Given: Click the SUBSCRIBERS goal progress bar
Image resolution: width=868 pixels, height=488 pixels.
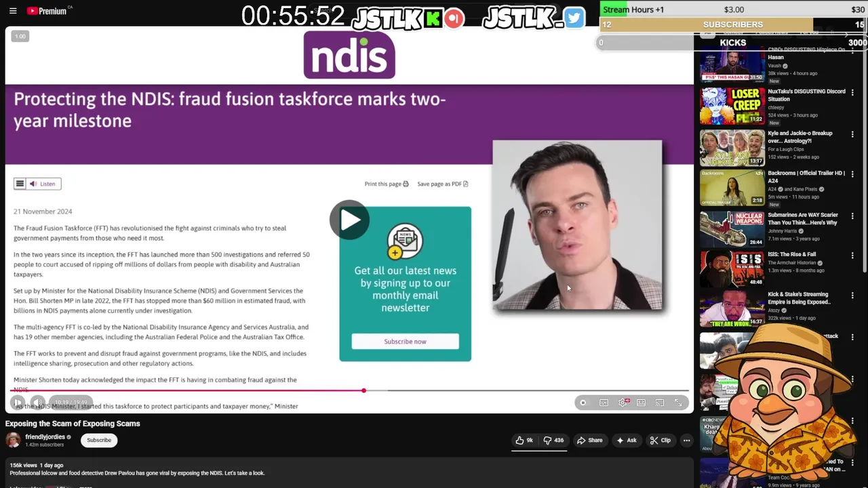Looking at the screenshot, I should tap(732, 24).
